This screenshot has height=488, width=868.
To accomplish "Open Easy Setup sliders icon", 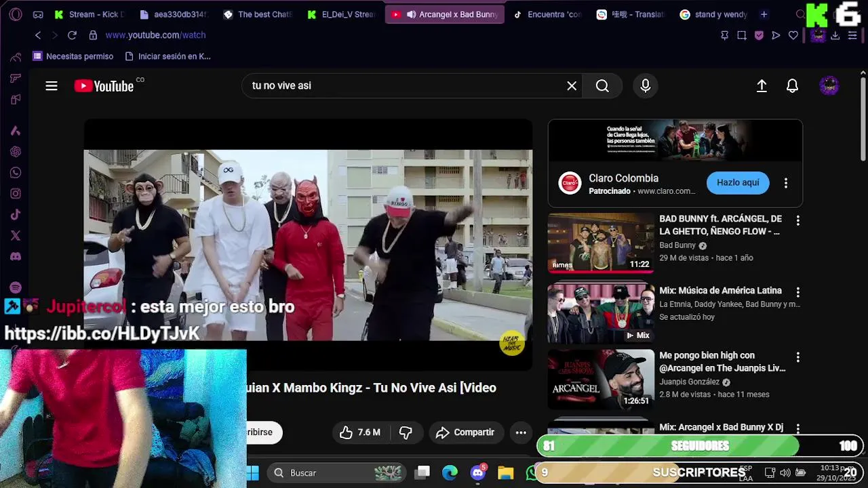I will point(852,35).
